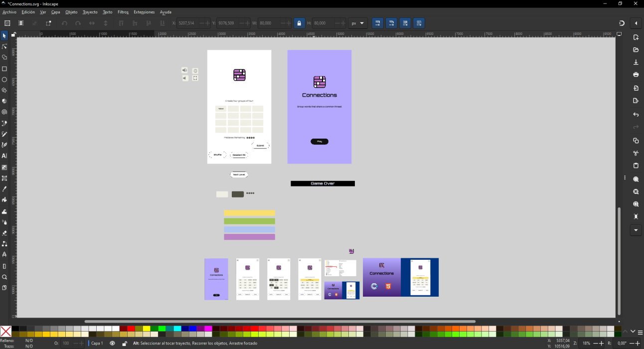The height and width of the screenshot is (349, 644).
Task: Select the Gradient tool
Action: 4,168
